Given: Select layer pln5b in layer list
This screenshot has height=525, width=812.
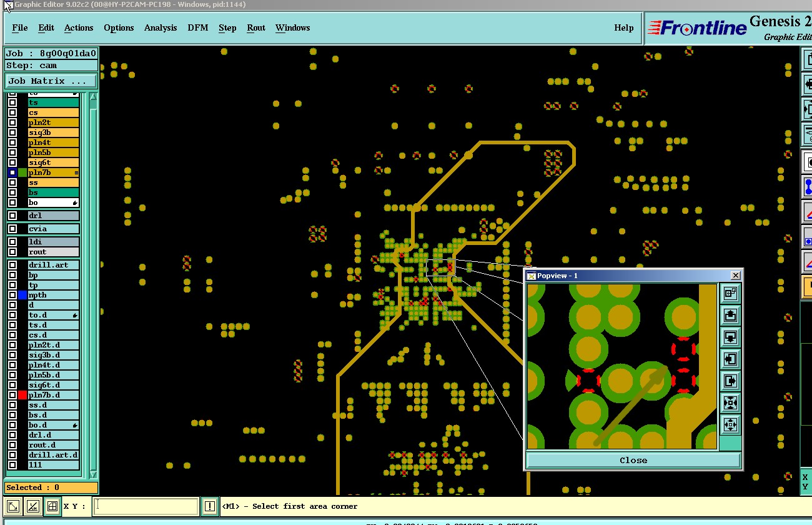Looking at the screenshot, I should (54, 152).
